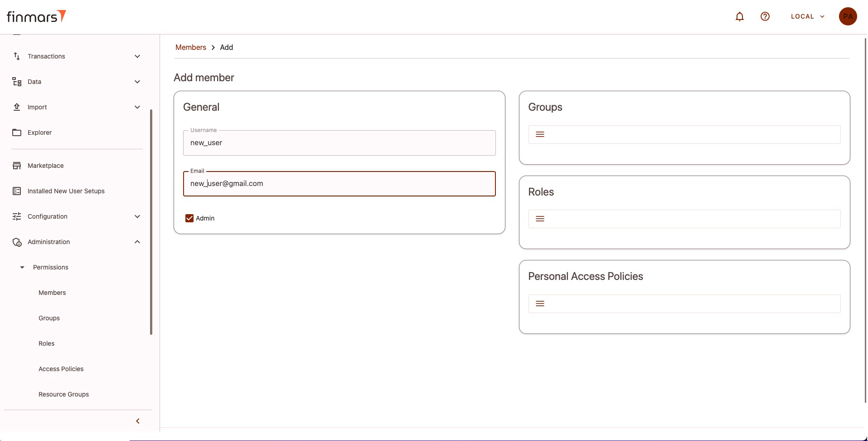Open the Marketplace page
The width and height of the screenshot is (868, 441).
click(45, 166)
